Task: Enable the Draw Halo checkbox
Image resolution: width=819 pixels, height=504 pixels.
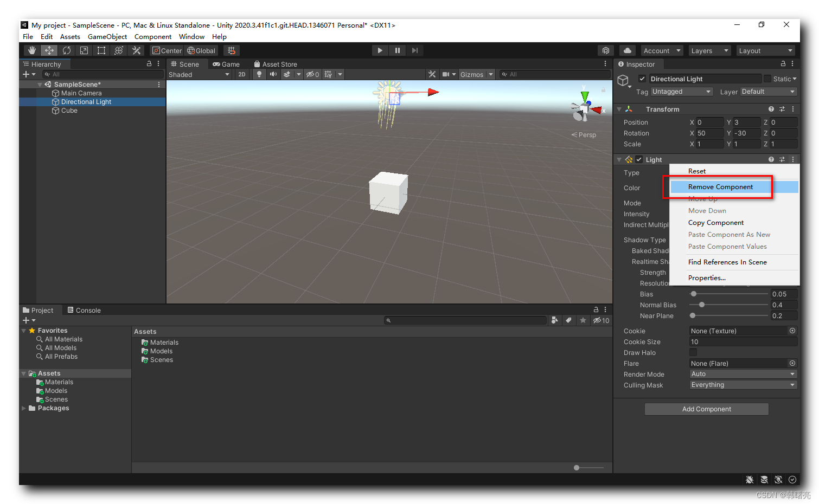Action: [x=693, y=352]
